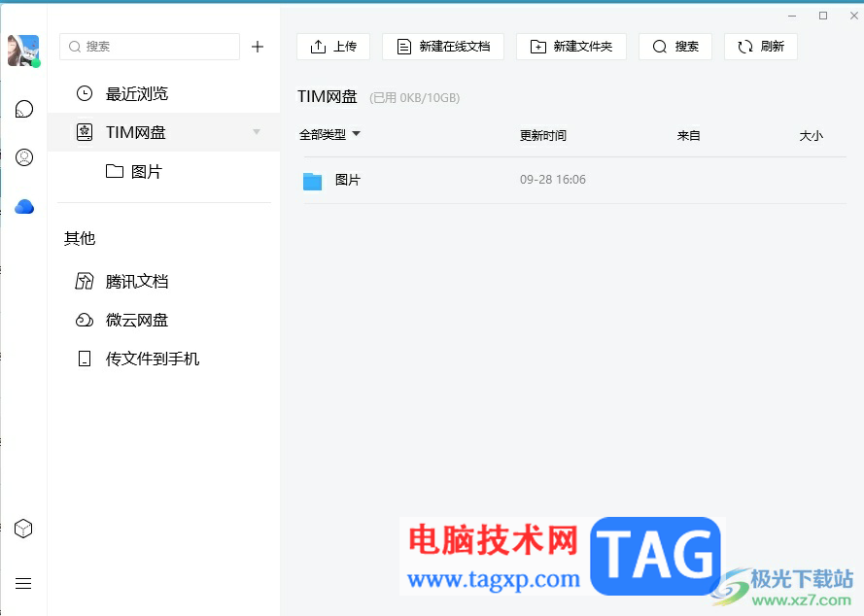Maximize the TIM window

(823, 16)
